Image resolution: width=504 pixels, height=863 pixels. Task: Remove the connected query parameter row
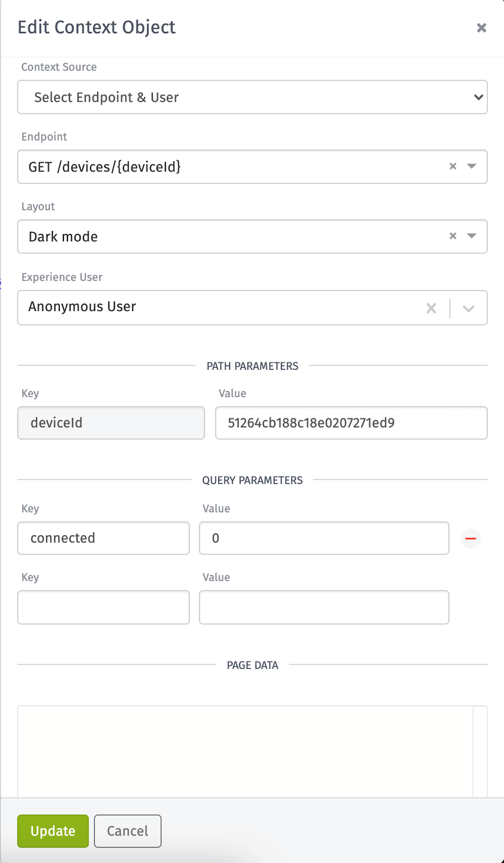[x=471, y=539]
